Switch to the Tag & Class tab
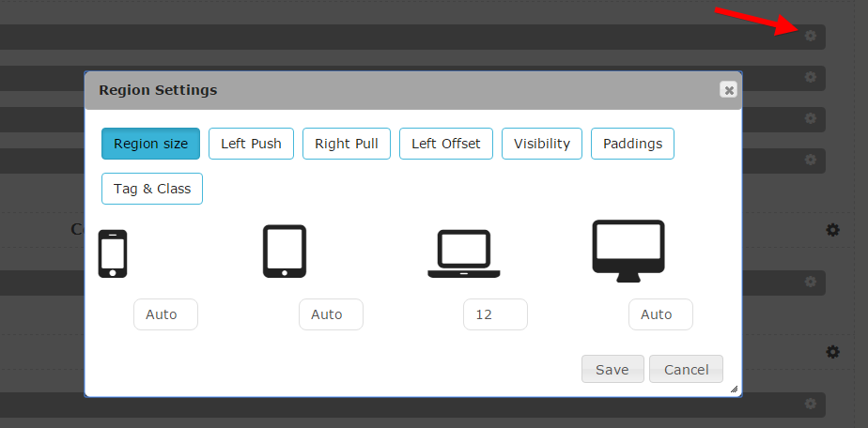The image size is (868, 428). [x=152, y=189]
